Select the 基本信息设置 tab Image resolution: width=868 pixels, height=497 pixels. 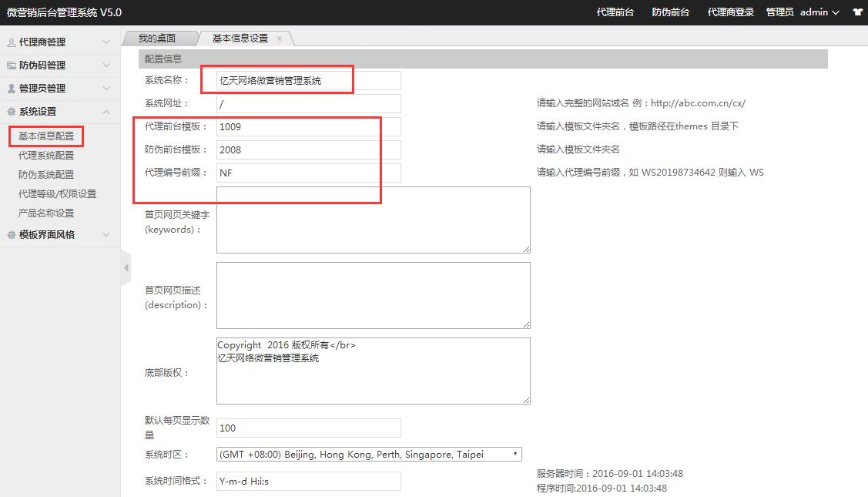tap(240, 39)
